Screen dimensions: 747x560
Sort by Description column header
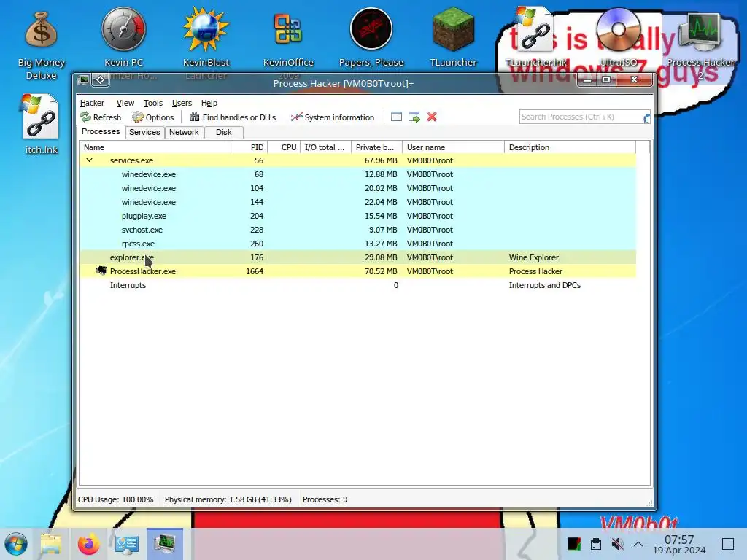tap(570, 147)
